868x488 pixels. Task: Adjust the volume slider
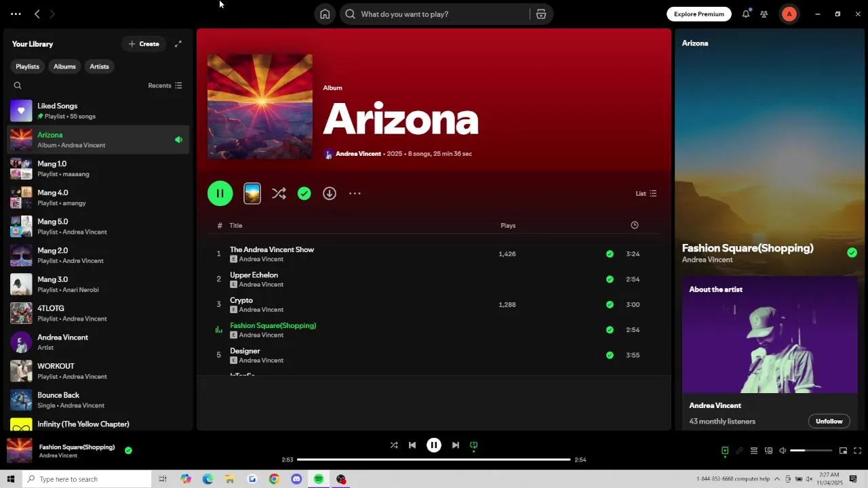click(x=811, y=451)
